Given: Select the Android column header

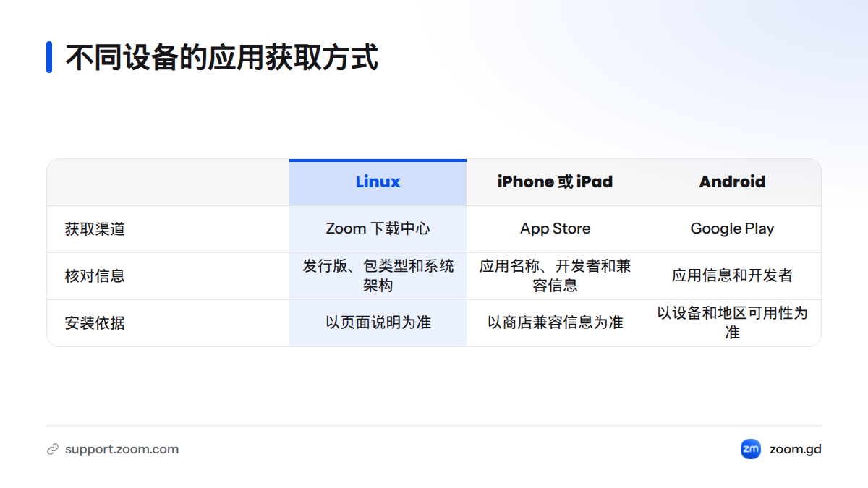Looking at the screenshot, I should (732, 182).
